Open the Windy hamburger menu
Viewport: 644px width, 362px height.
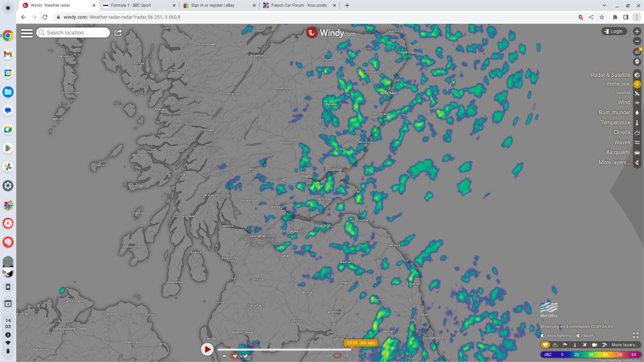(x=27, y=33)
